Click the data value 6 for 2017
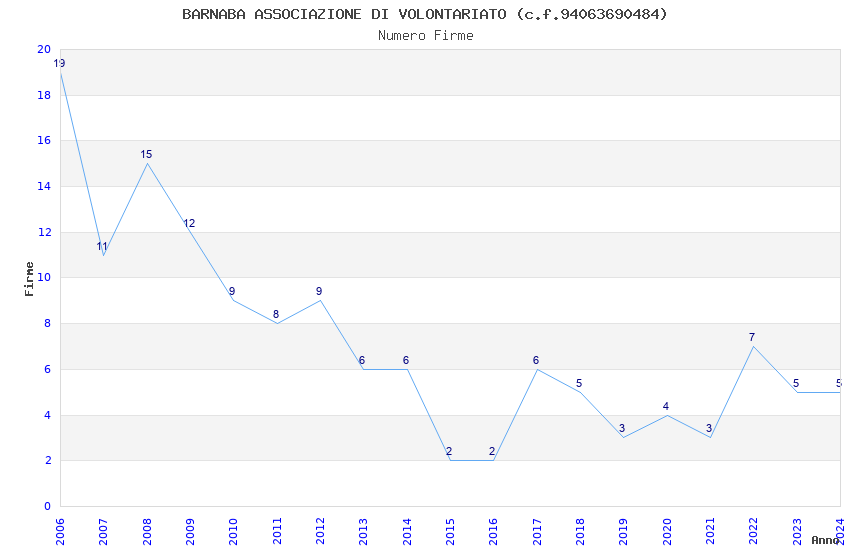The image size is (850, 550). 536,360
